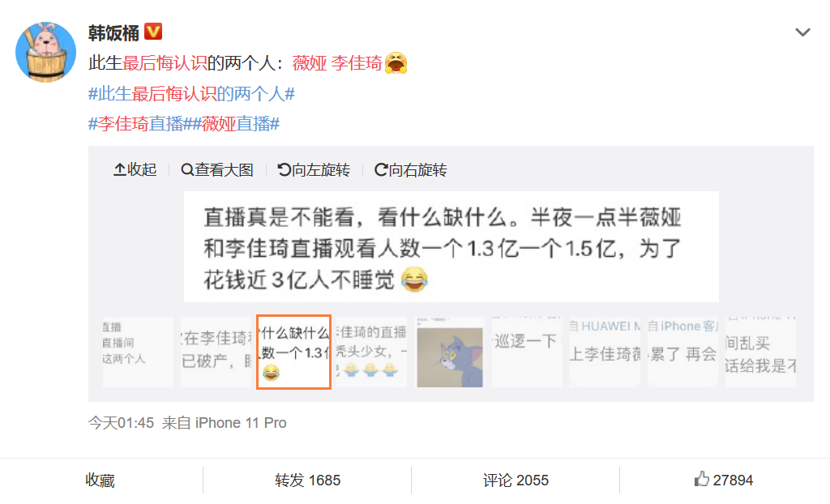This screenshot has height=504, width=830.
Task: Select the HUAWEI thumbnail
Action: (x=605, y=352)
